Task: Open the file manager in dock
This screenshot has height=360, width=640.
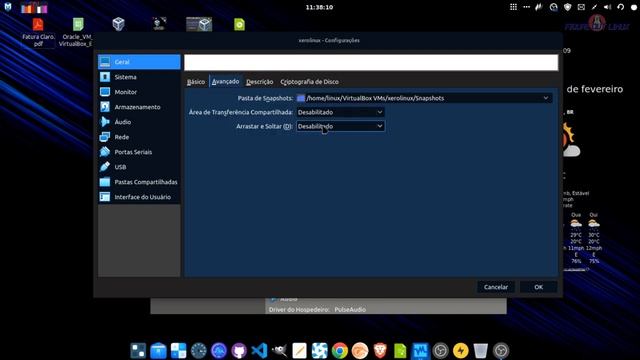Action: coord(158,351)
